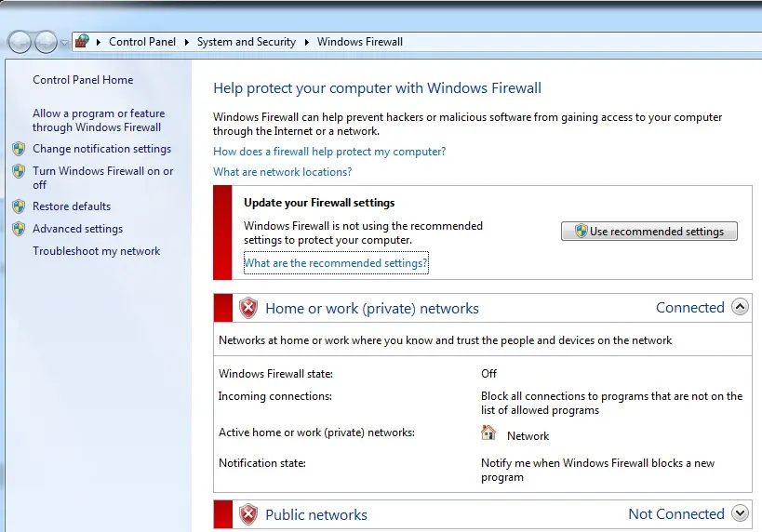Click the Forward navigation arrow button
Screen dimensions: 762x532
click(46, 42)
